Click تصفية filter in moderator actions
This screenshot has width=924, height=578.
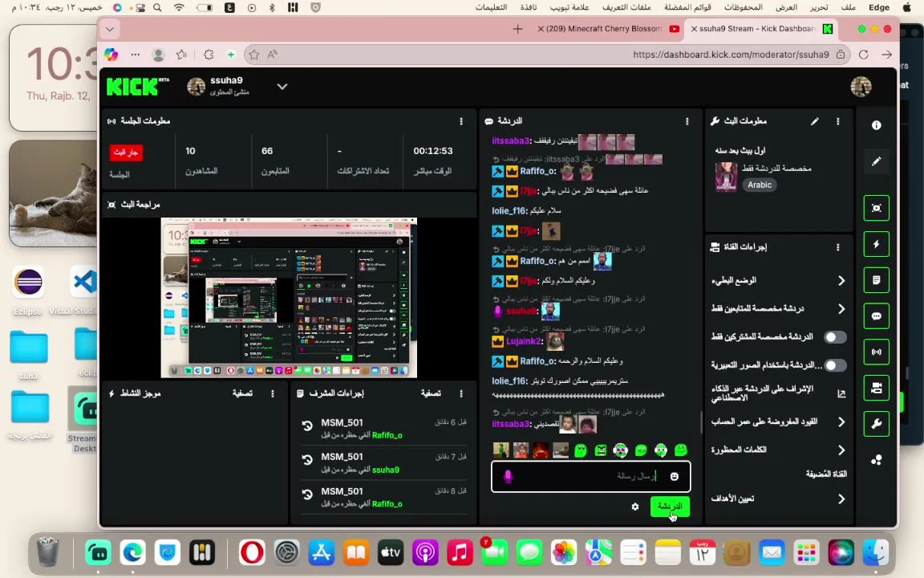point(431,393)
